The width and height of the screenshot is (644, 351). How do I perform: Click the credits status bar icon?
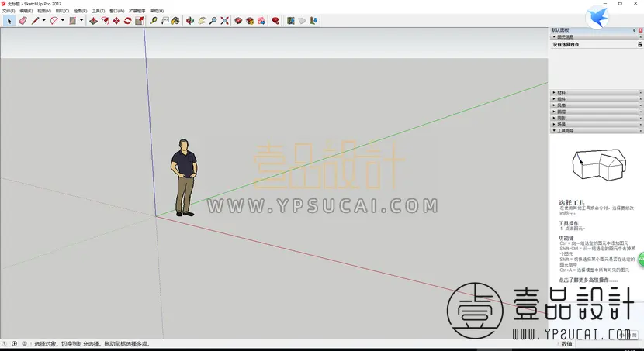point(15,343)
